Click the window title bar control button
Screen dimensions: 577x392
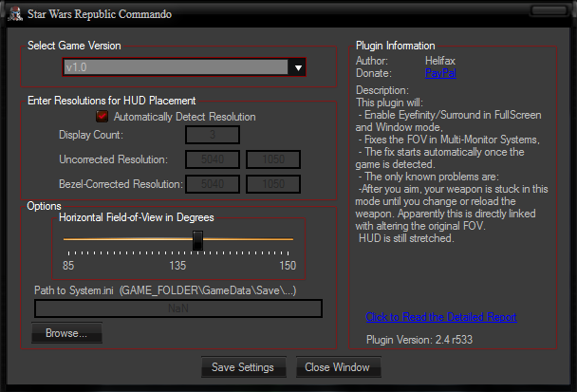[x=549, y=10]
